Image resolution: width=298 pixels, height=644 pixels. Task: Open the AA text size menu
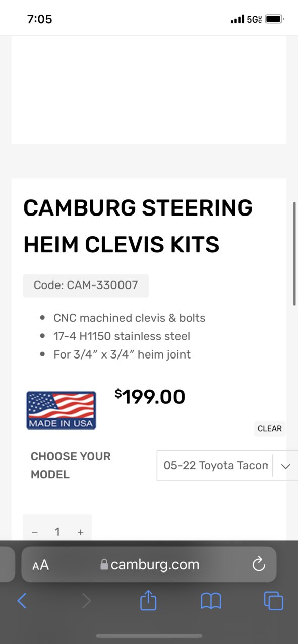coord(41,565)
